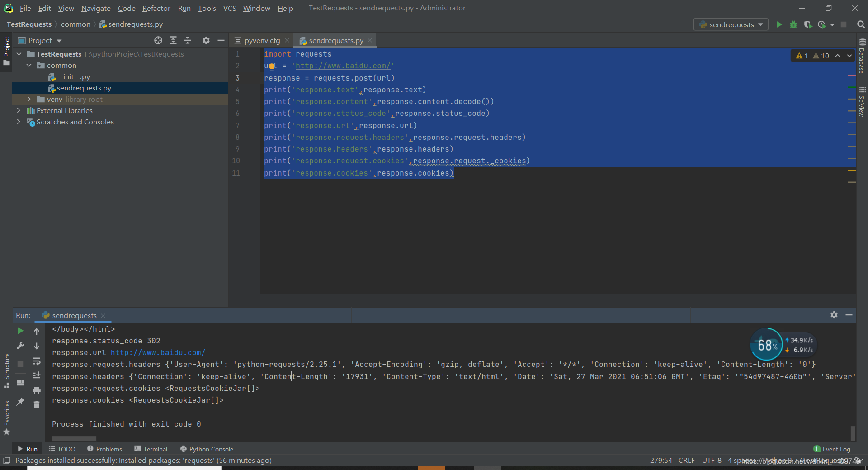The height and width of the screenshot is (470, 868).
Task: Toggle the Favorites side tool window
Action: pos(6,418)
